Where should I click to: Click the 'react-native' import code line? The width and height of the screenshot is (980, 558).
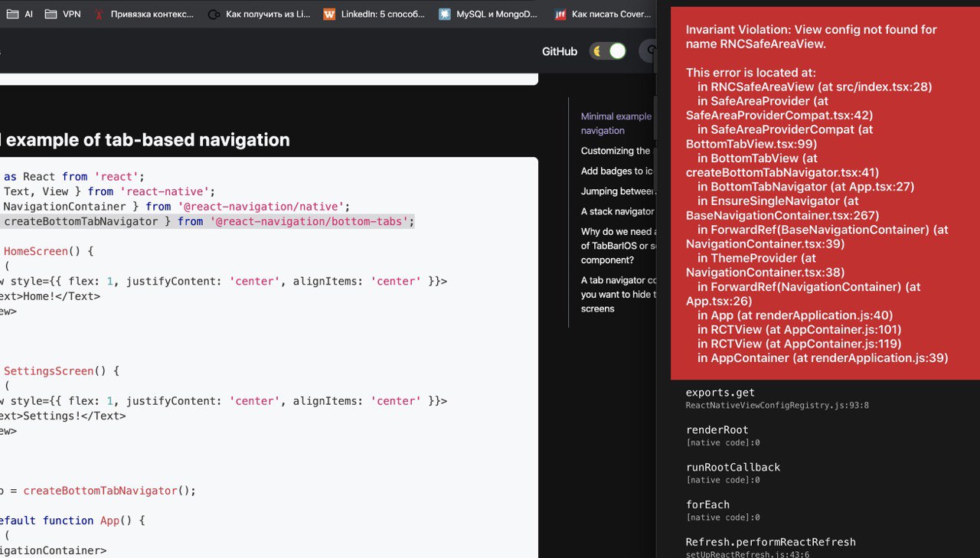(109, 191)
